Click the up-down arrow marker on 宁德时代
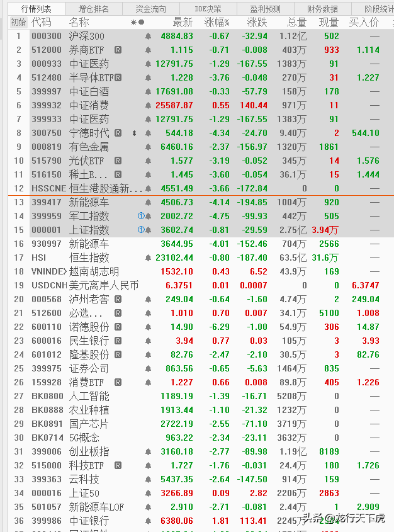Screen dimensions: 394x532 pyautogui.click(x=134, y=133)
